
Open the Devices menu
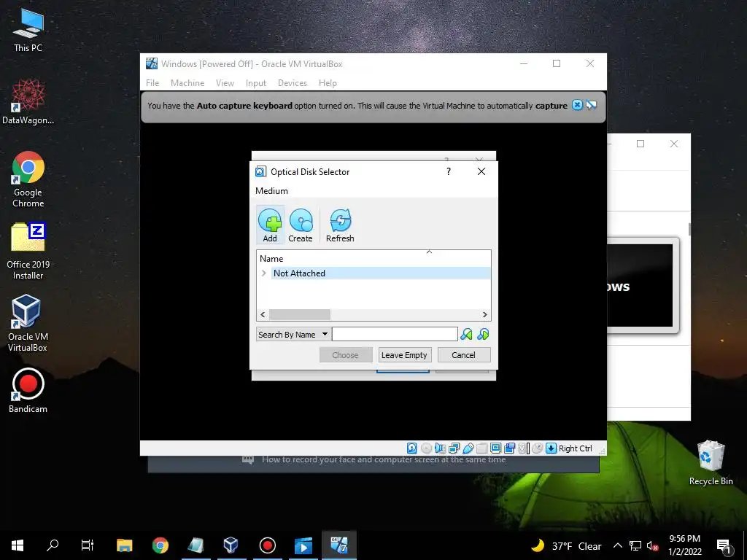click(x=293, y=83)
